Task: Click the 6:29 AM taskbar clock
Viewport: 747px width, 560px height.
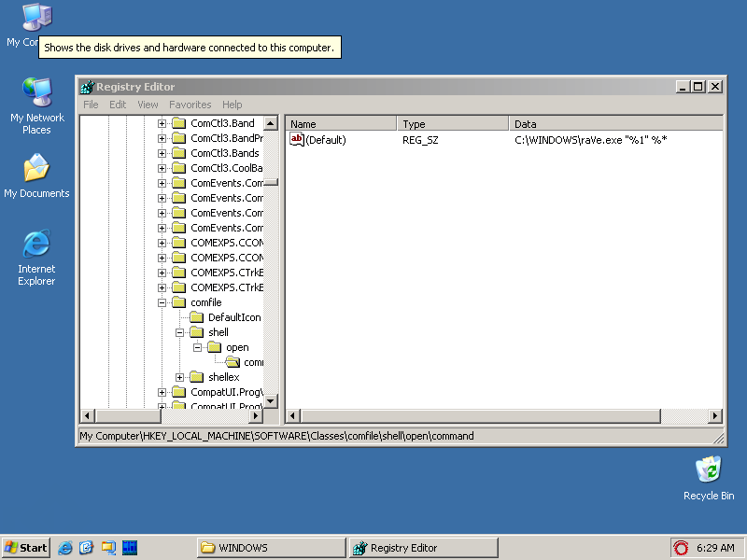Action: pyautogui.click(x=715, y=548)
